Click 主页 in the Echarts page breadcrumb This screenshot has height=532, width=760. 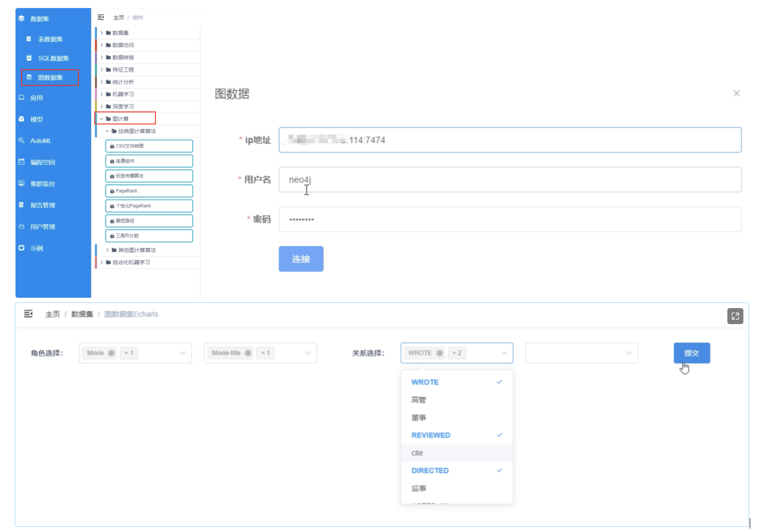click(53, 314)
